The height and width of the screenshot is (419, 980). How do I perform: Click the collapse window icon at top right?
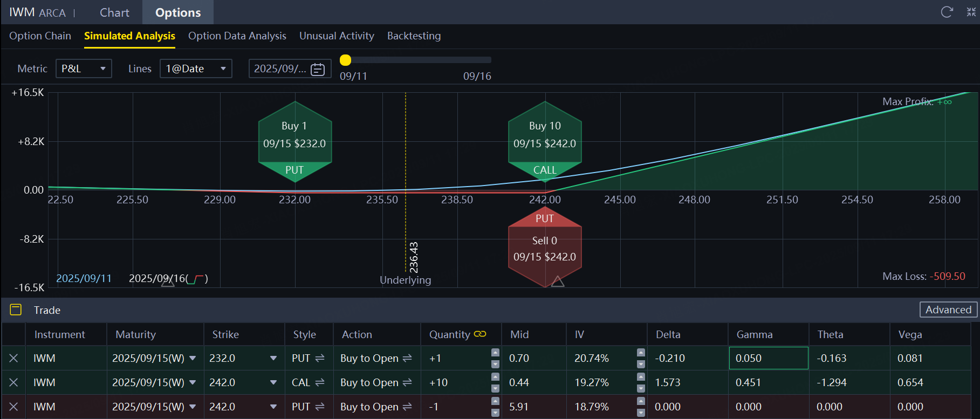click(971, 12)
